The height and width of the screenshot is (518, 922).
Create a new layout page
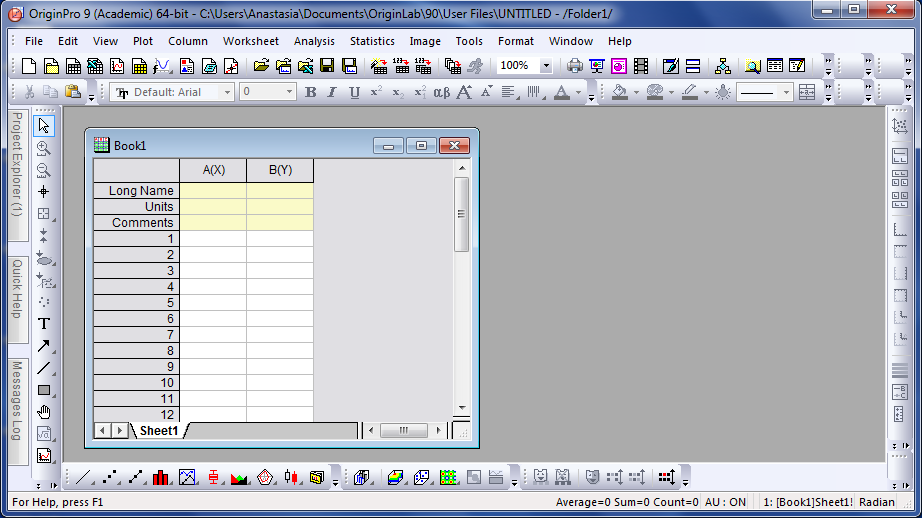pyautogui.click(x=187, y=66)
